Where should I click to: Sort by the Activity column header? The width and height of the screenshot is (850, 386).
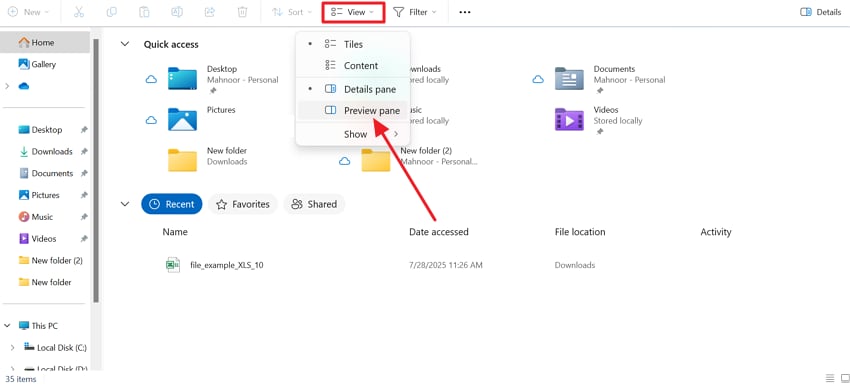(716, 232)
